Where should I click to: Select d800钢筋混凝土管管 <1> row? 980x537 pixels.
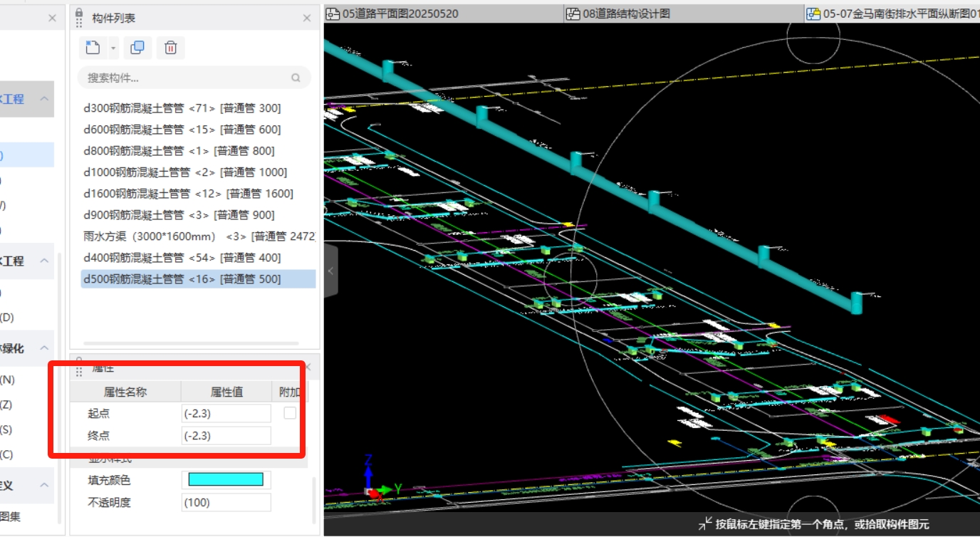coord(198,151)
